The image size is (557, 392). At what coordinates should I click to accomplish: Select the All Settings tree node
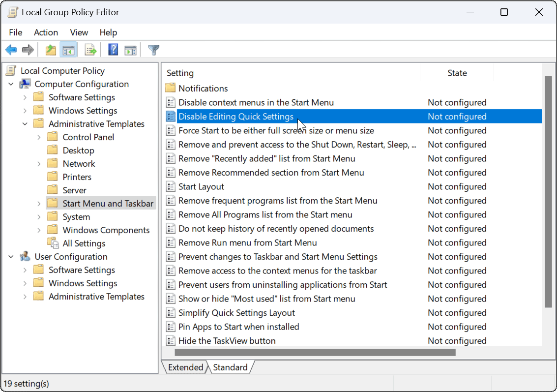84,243
